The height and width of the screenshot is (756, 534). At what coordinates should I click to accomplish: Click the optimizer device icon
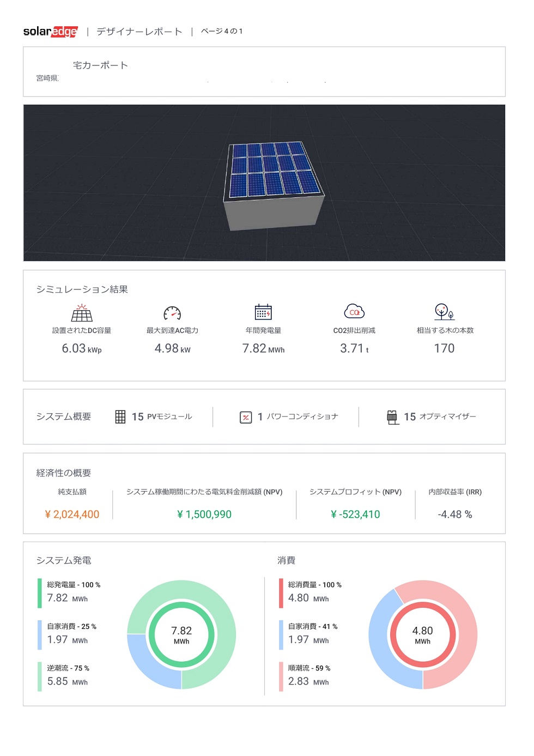(x=392, y=417)
